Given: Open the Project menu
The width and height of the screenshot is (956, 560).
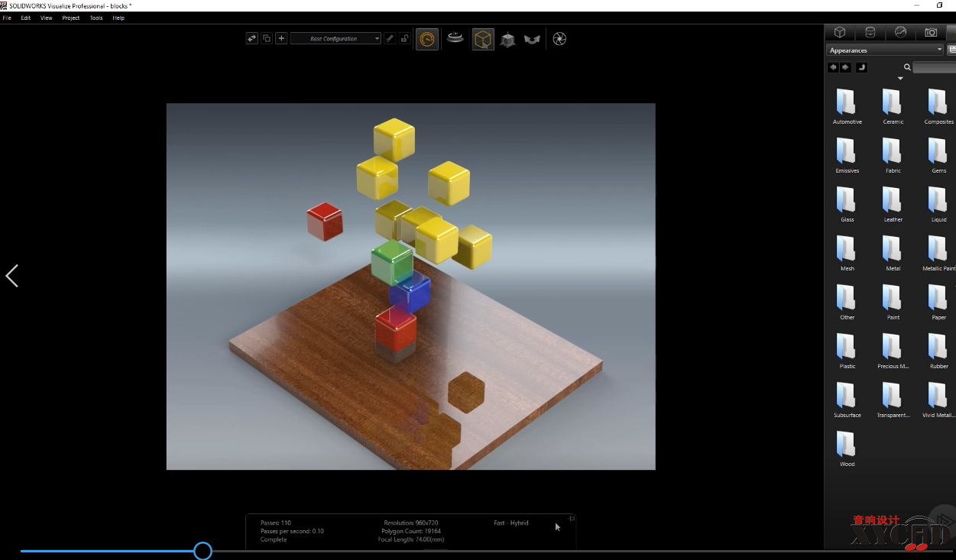Looking at the screenshot, I should pos(71,18).
